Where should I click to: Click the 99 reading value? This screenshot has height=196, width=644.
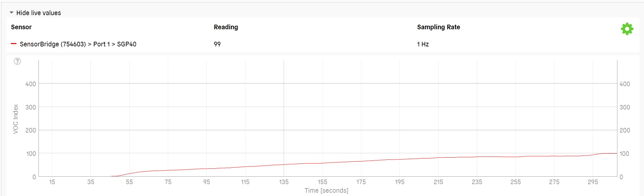click(x=217, y=44)
